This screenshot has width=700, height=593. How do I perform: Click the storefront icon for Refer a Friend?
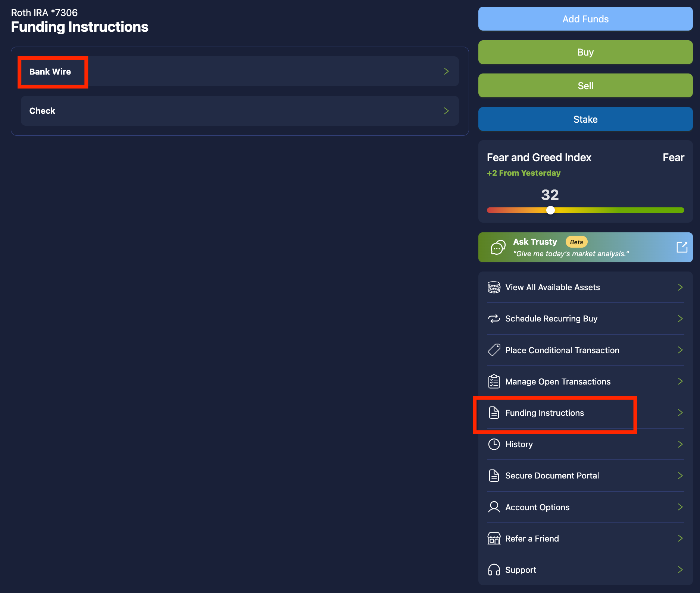point(494,539)
